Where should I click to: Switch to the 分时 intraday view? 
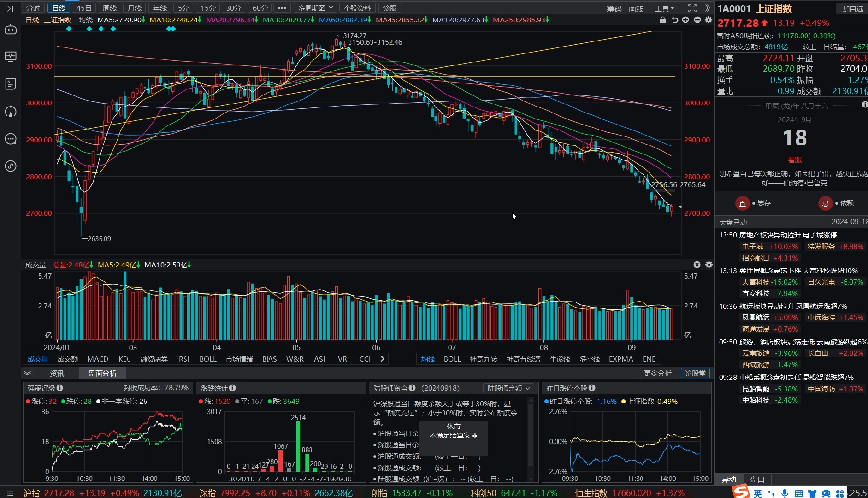pyautogui.click(x=33, y=8)
